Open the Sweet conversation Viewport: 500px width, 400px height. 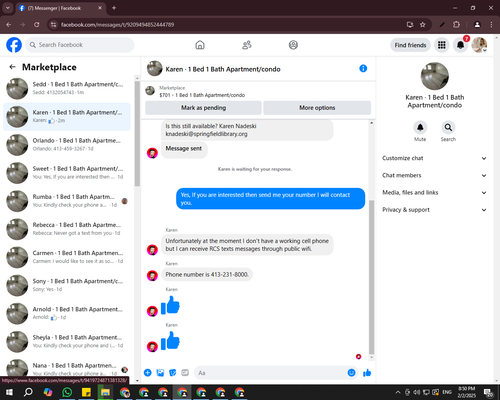(67, 173)
